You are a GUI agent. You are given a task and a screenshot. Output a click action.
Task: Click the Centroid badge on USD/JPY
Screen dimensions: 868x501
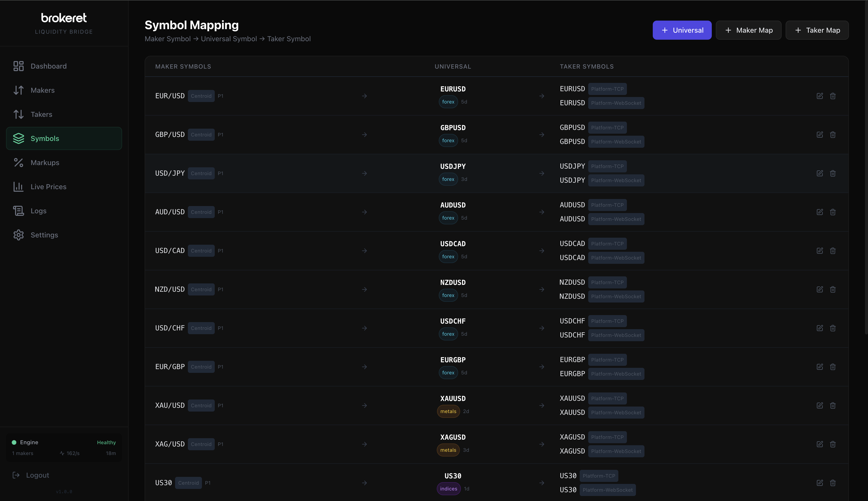click(x=201, y=173)
